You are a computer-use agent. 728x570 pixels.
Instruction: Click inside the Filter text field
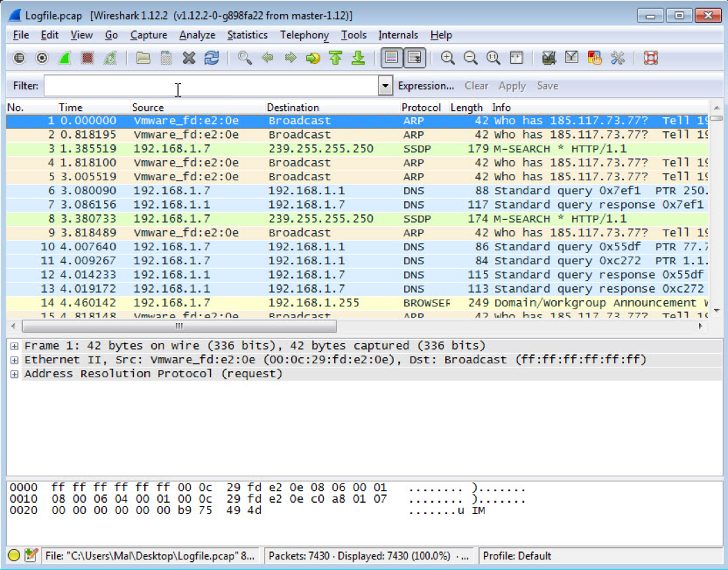pyautogui.click(x=208, y=86)
